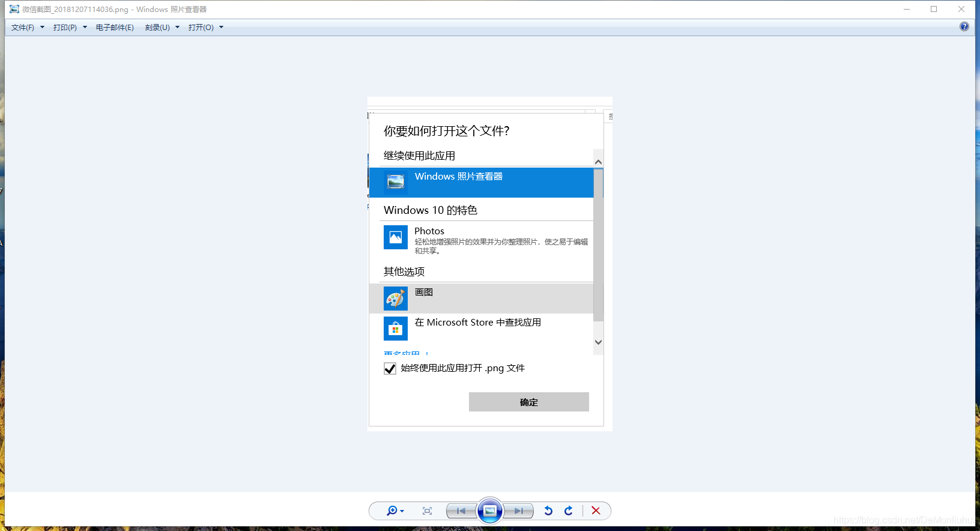This screenshot has width=980, height=531.
Task: Open the 文件(F) menu
Action: (x=28, y=28)
